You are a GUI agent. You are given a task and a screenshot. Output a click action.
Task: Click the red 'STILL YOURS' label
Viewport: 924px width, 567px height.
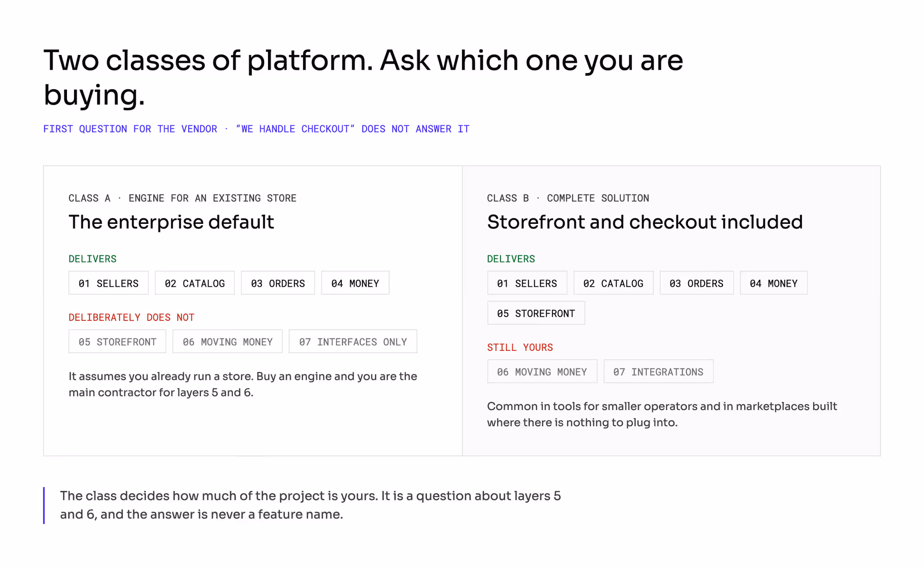(x=520, y=348)
